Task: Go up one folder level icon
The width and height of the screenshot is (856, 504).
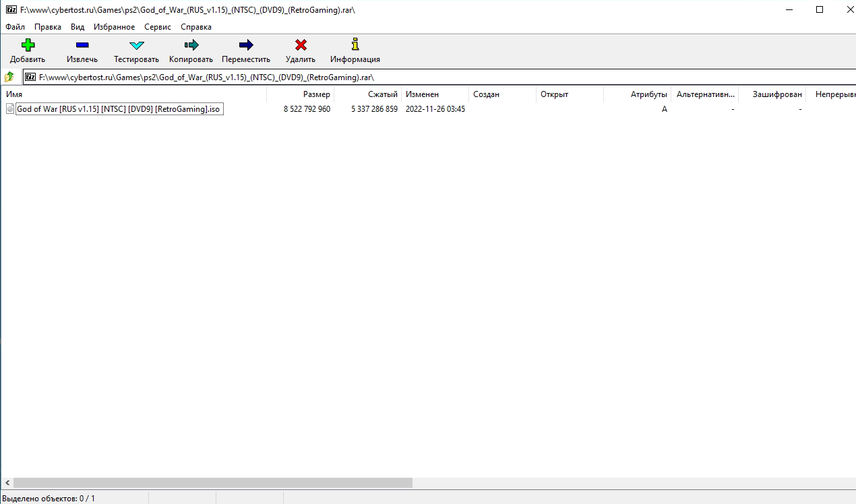Action: [9, 77]
